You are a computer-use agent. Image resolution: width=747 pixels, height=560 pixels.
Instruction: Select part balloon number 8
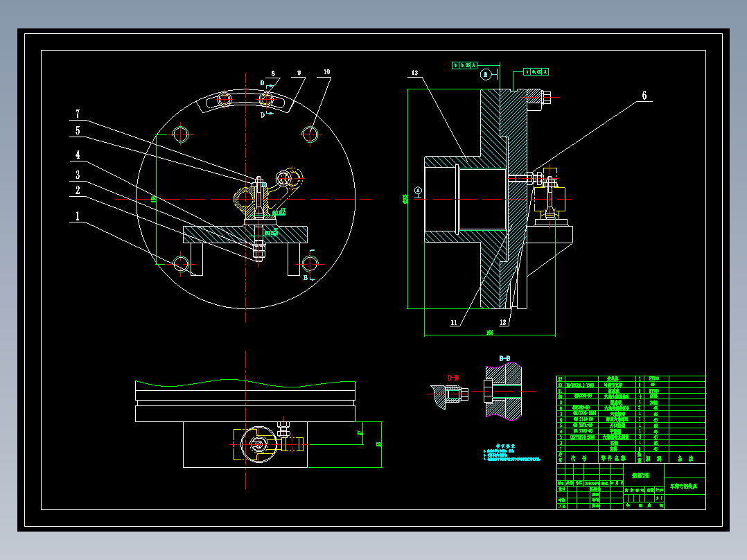(x=273, y=73)
